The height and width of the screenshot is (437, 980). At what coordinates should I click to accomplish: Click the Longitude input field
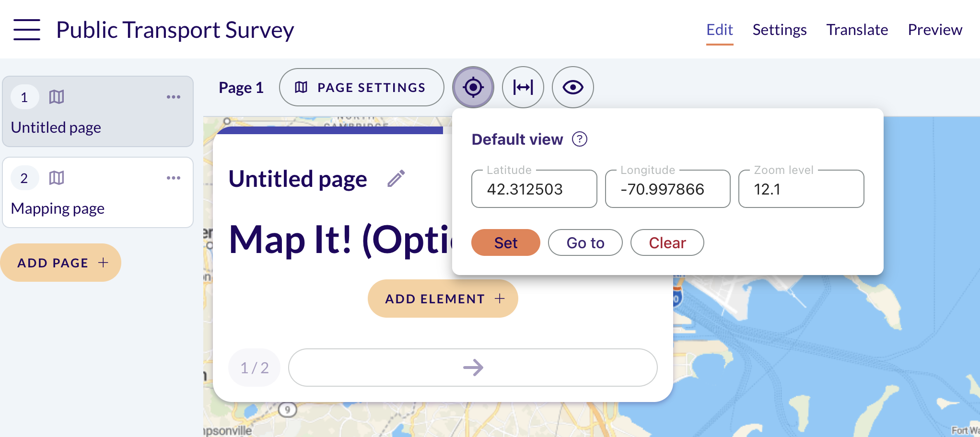click(668, 189)
